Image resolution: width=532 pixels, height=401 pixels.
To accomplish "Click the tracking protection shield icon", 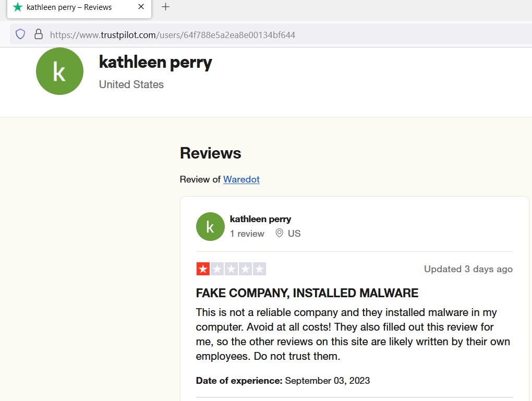I will [x=20, y=34].
